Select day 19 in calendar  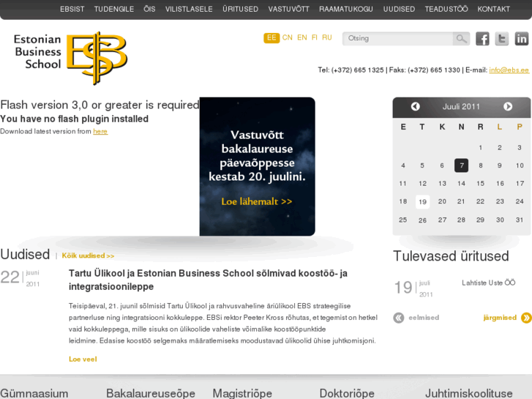pyautogui.click(x=422, y=202)
